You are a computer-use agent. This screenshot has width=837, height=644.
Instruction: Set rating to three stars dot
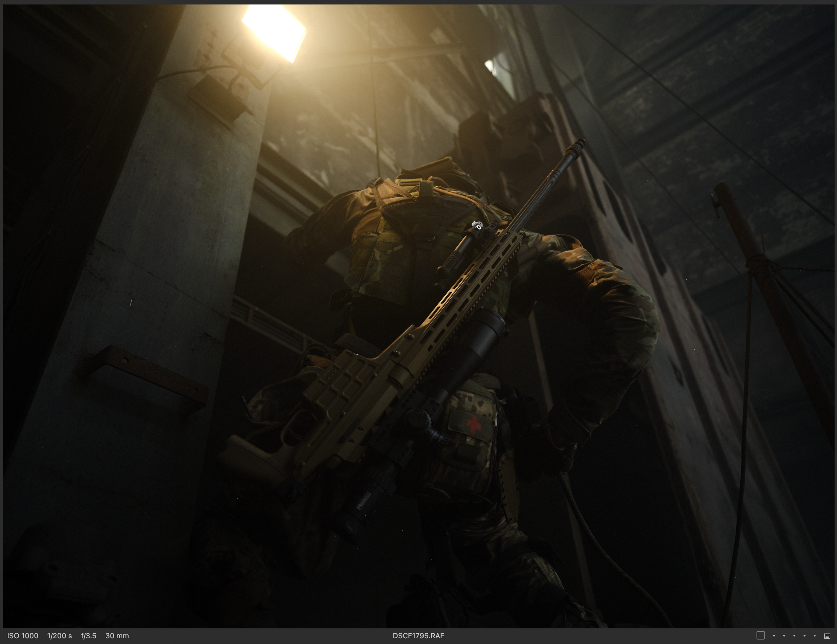(794, 636)
